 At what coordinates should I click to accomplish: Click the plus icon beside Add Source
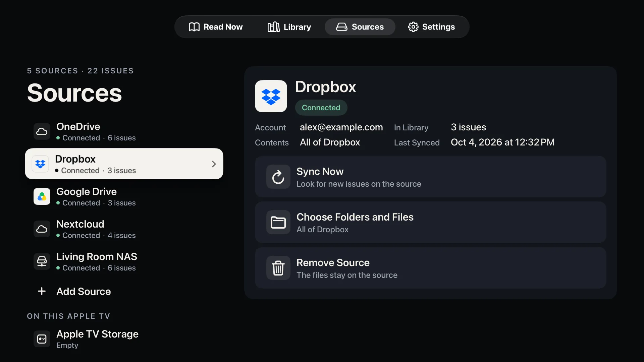click(42, 291)
